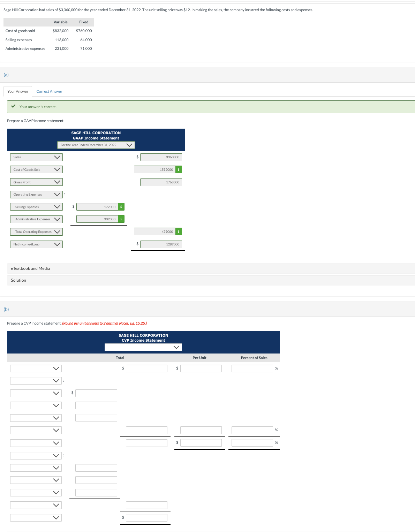Image resolution: width=415 pixels, height=532 pixels.
Task: Switch to the Correct Answer tab
Action: click(49, 91)
